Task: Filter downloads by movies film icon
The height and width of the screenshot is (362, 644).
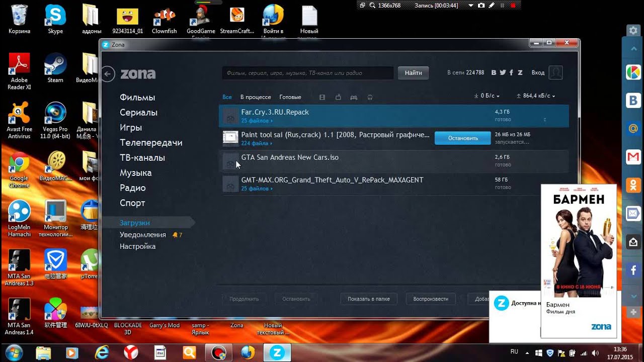Action: pos(322,97)
